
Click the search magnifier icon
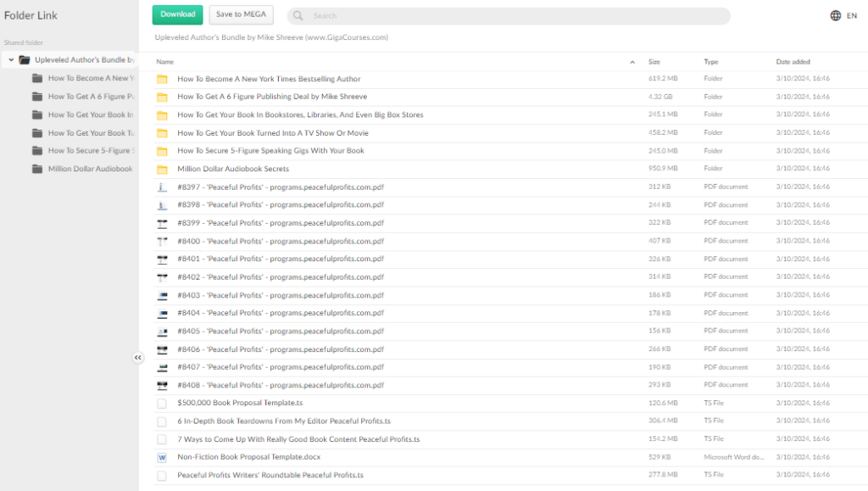298,16
